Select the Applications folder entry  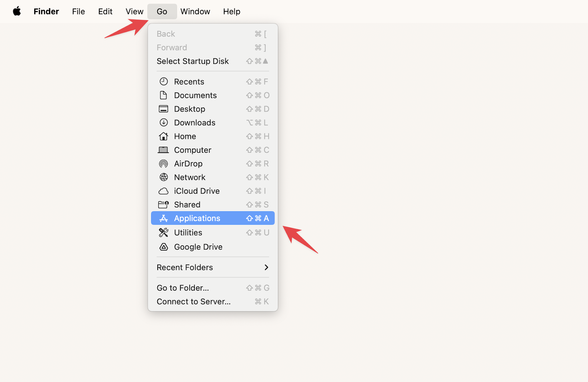tap(197, 218)
